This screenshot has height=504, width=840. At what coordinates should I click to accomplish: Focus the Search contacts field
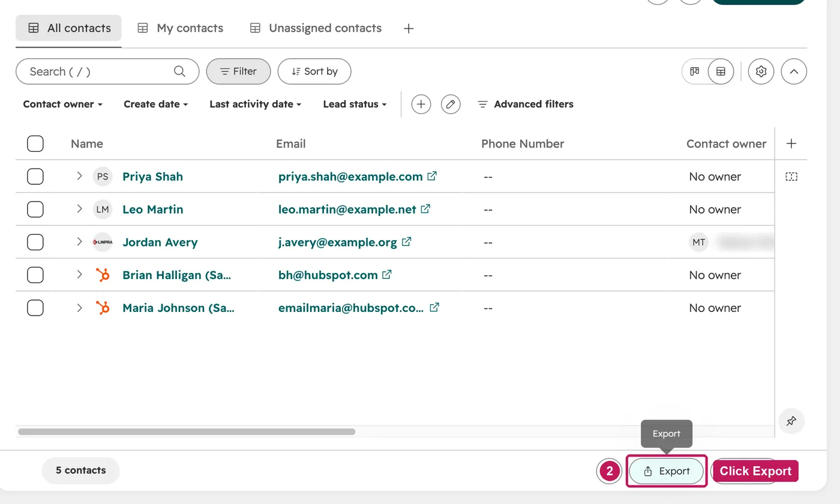coord(107,71)
